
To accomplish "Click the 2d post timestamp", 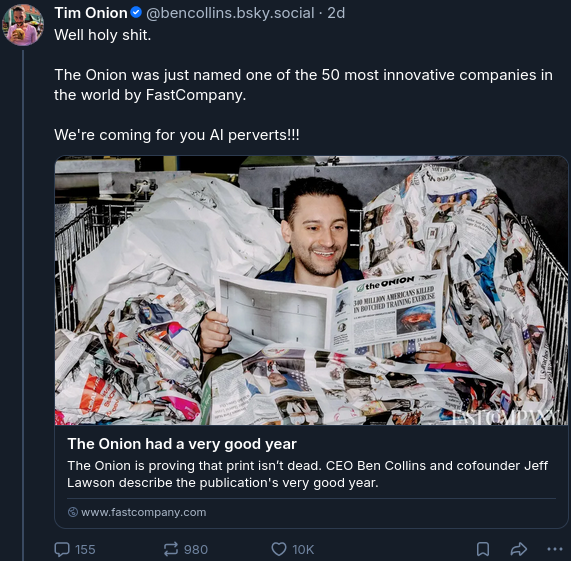I will [336, 13].
